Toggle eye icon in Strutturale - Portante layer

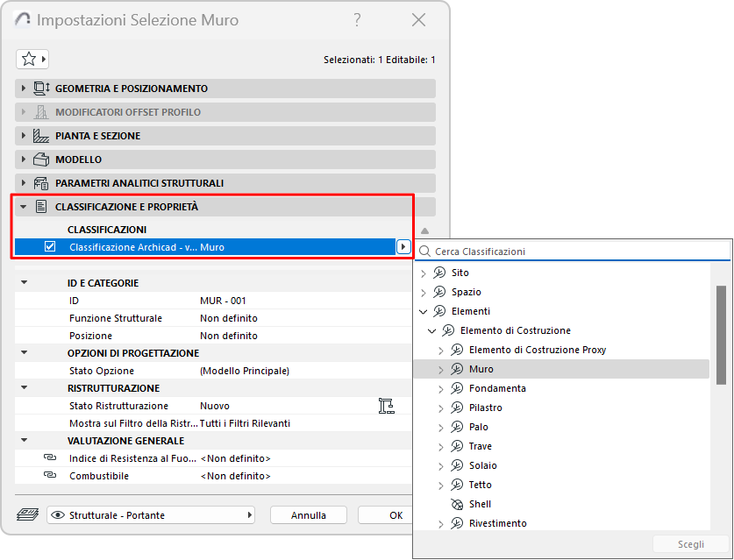pos(58,515)
